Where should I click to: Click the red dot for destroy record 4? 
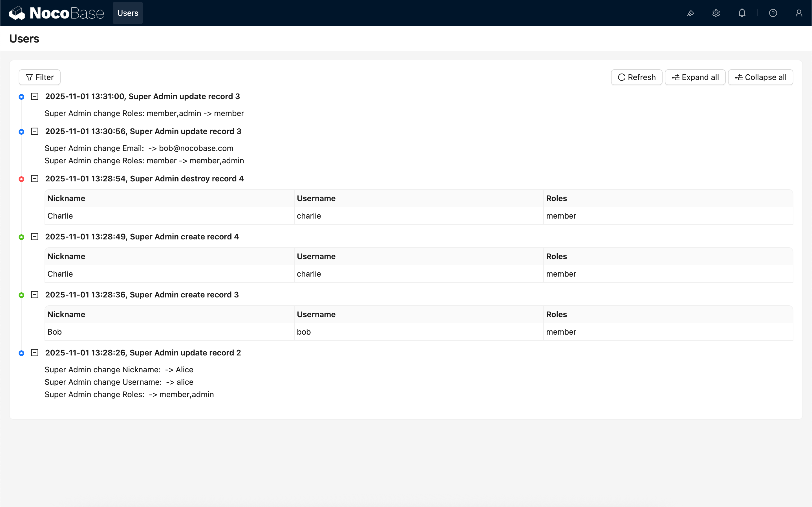pyautogui.click(x=21, y=179)
